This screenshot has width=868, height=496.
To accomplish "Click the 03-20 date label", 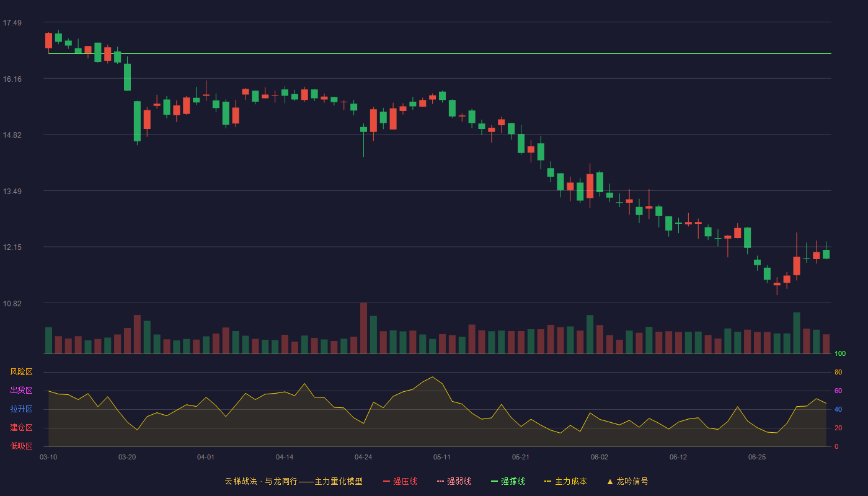I will click(x=127, y=457).
